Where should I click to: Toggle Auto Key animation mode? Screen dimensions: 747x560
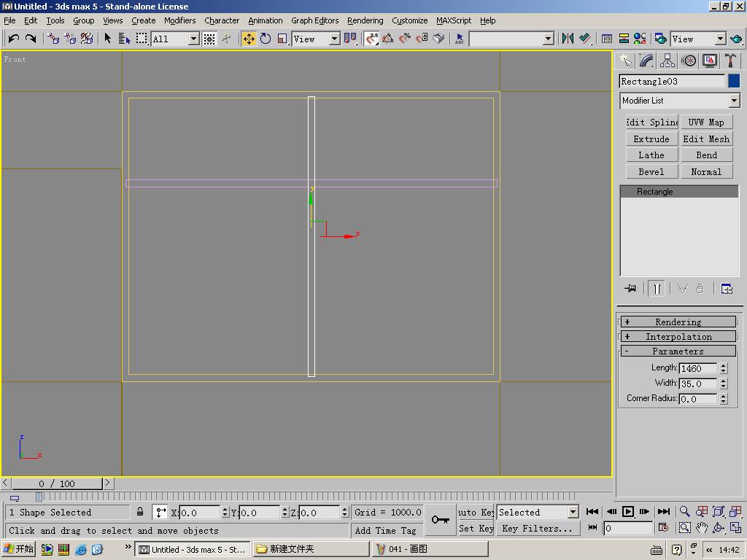click(x=476, y=513)
